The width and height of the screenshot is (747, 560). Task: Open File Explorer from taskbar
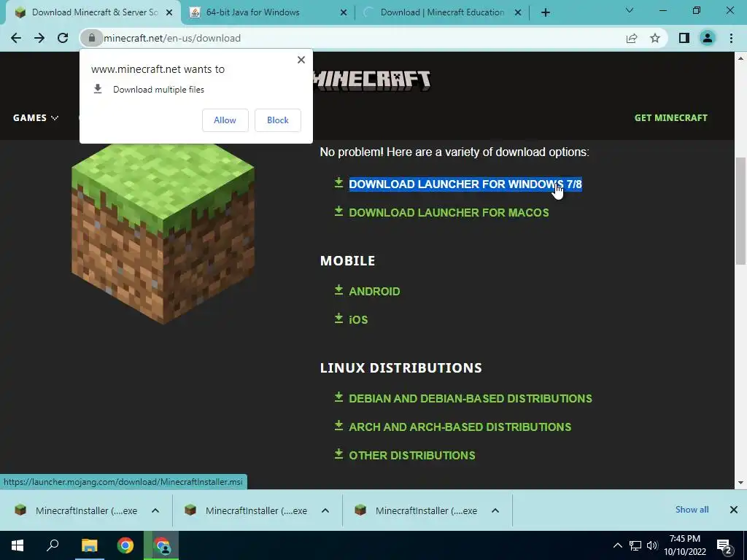pos(89,545)
